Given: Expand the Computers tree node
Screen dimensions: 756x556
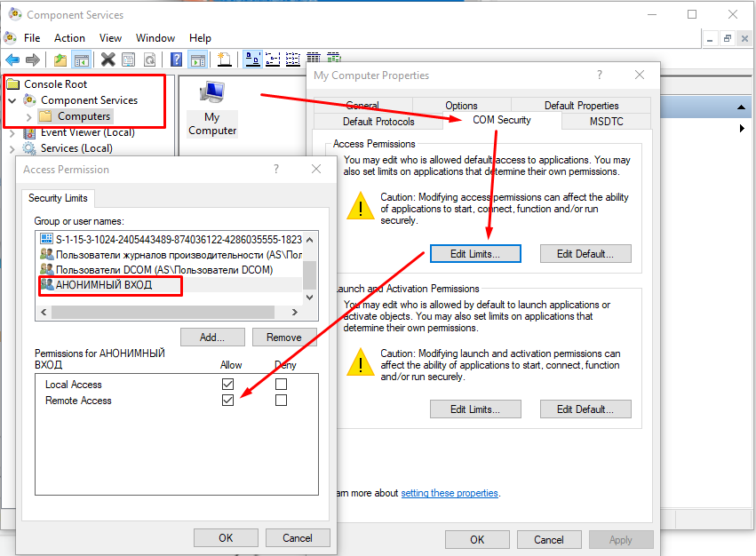Looking at the screenshot, I should pyautogui.click(x=28, y=116).
